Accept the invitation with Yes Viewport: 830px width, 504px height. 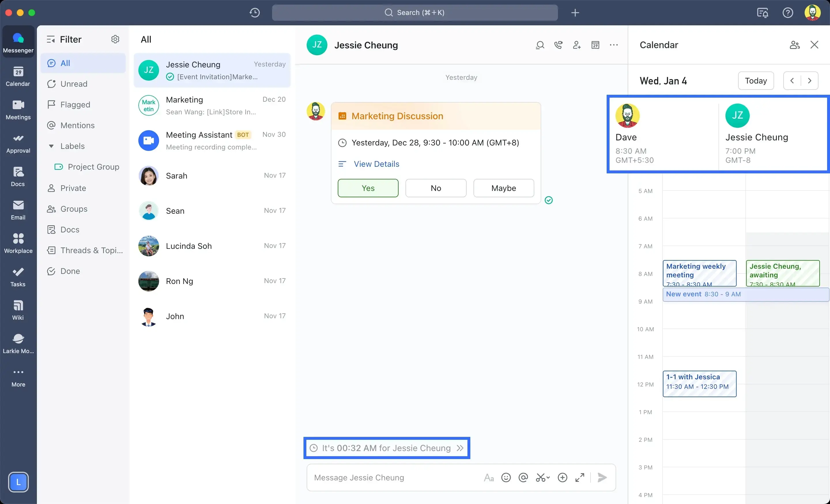pyautogui.click(x=368, y=188)
